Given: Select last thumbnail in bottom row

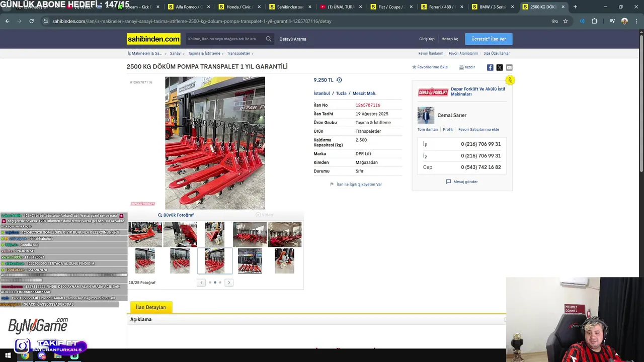Looking at the screenshot, I should [284, 261].
